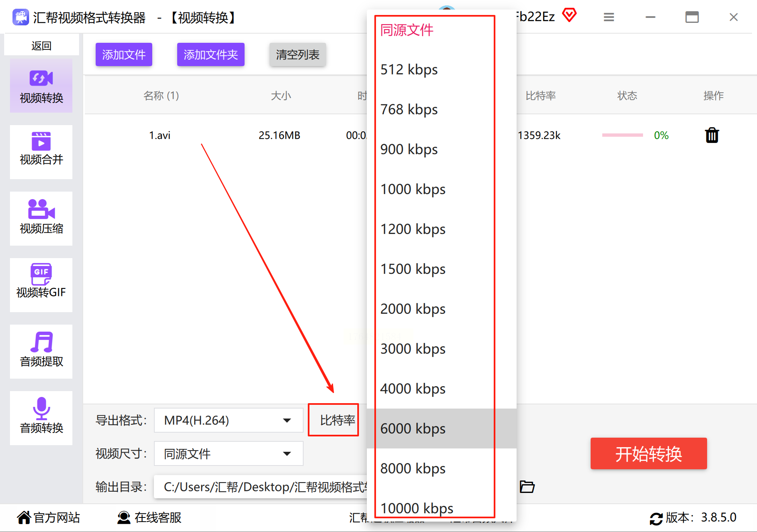Expand the 视频尺寸 同源文件 dropdown
The width and height of the screenshot is (757, 532).
coord(228,453)
